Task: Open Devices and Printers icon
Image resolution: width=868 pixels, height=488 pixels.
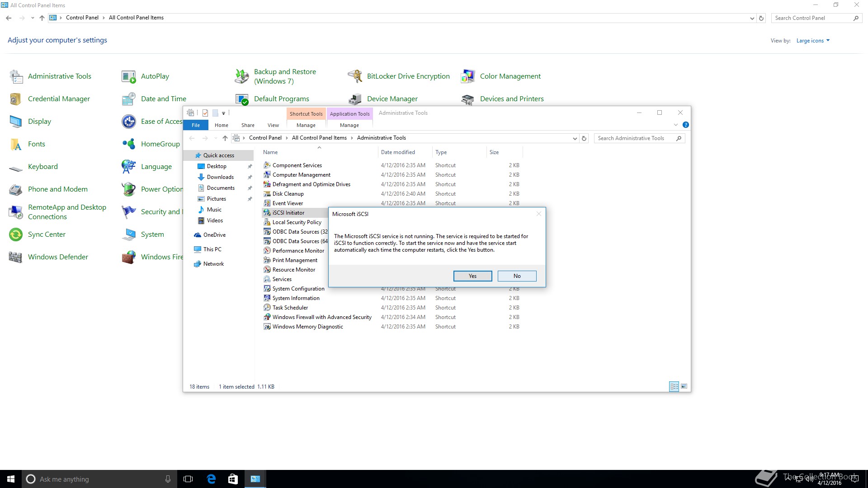Action: [468, 99]
